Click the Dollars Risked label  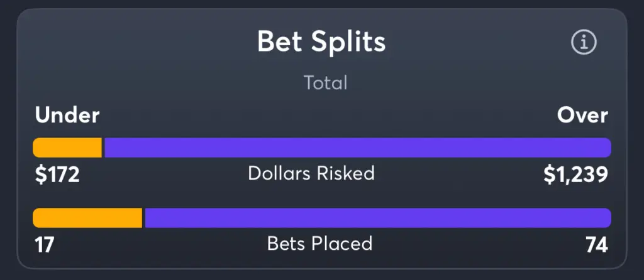click(311, 173)
